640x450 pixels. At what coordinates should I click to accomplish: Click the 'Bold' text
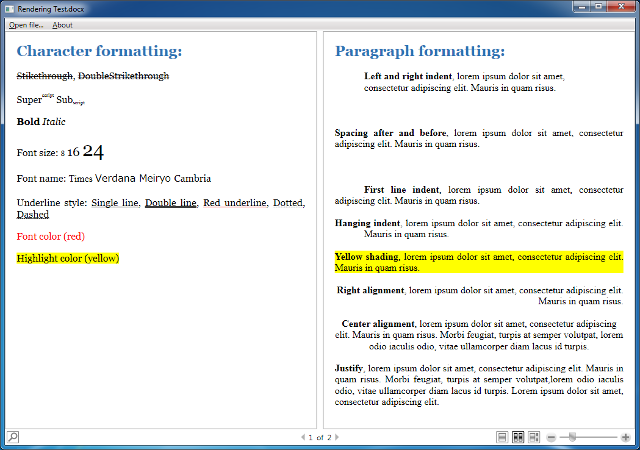pos(28,122)
